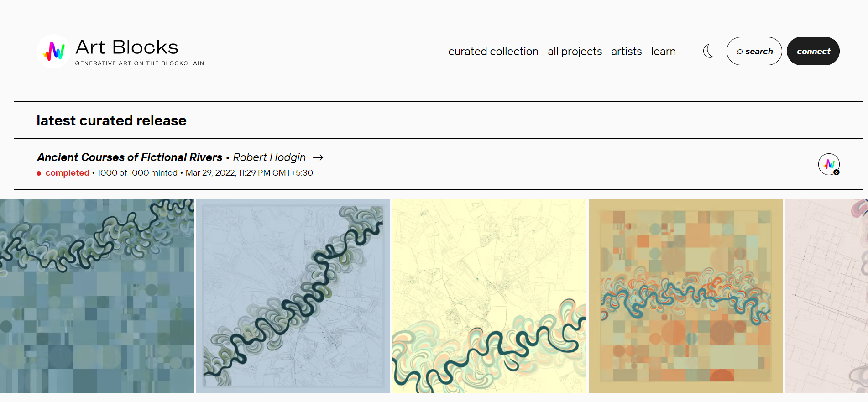Open the artists menu item
Screen dimensions: 868x402
(626, 52)
